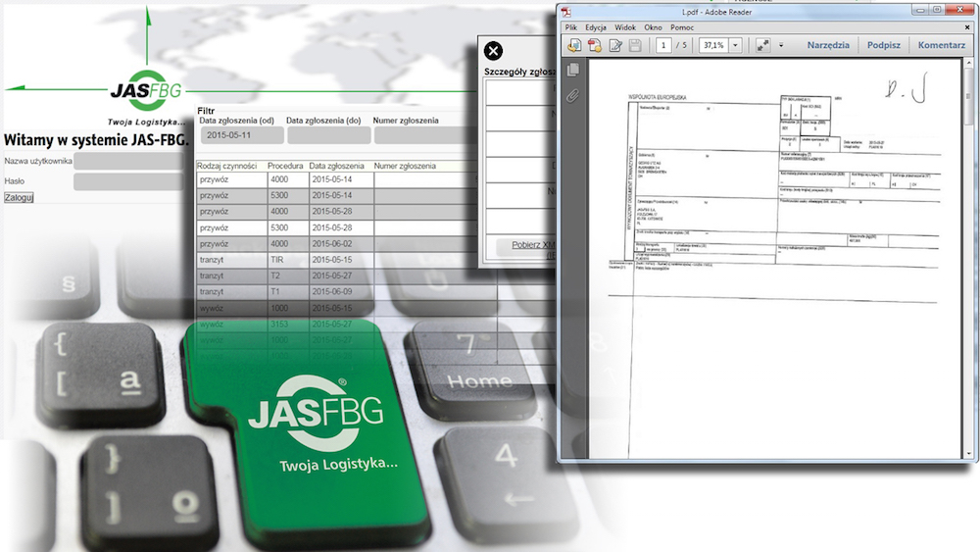The image size is (980, 552).
Task: Open the page thumbnails panel icon
Action: pos(573,70)
